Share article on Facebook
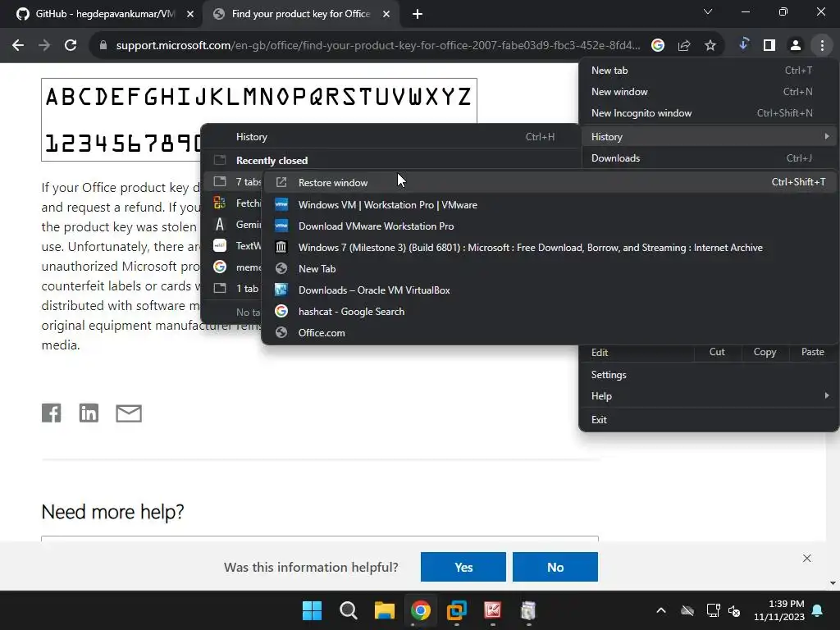 [x=52, y=413]
